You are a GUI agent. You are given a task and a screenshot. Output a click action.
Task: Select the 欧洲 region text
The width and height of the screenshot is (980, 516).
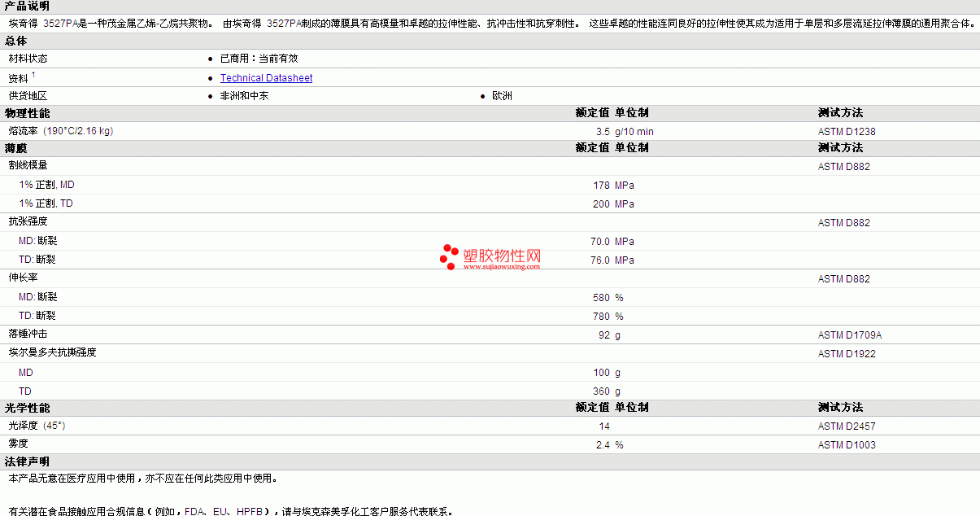pyautogui.click(x=502, y=96)
